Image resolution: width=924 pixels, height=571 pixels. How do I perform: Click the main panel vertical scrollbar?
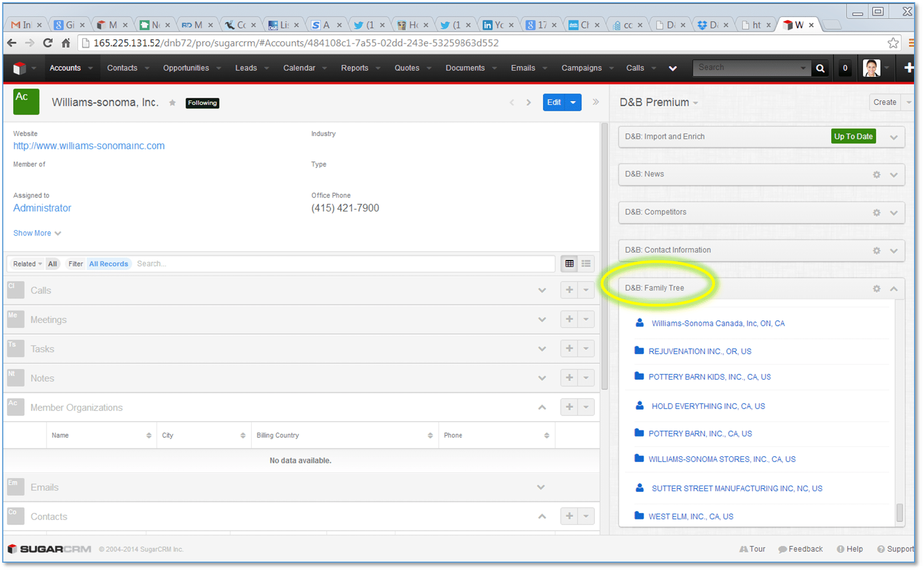[604, 257]
